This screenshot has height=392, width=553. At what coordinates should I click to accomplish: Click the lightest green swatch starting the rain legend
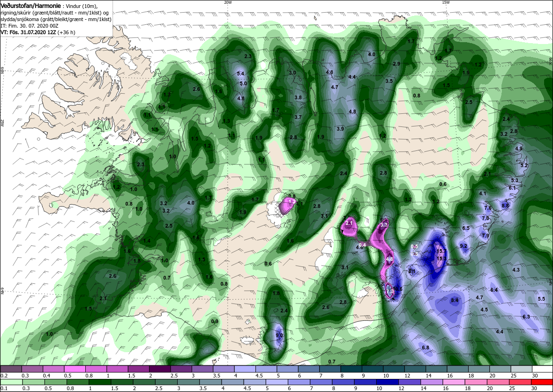[x=11, y=383]
